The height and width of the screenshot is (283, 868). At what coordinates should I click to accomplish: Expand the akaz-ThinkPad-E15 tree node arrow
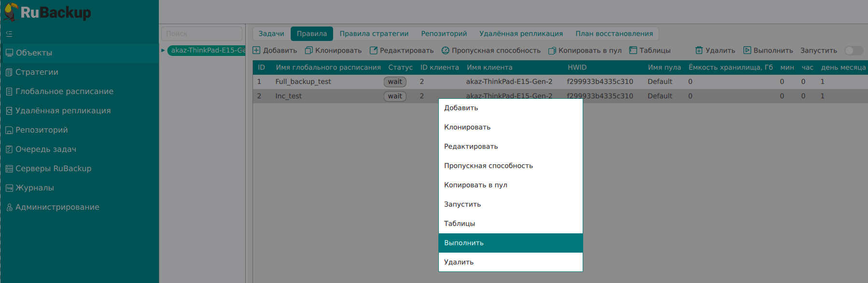pos(163,50)
